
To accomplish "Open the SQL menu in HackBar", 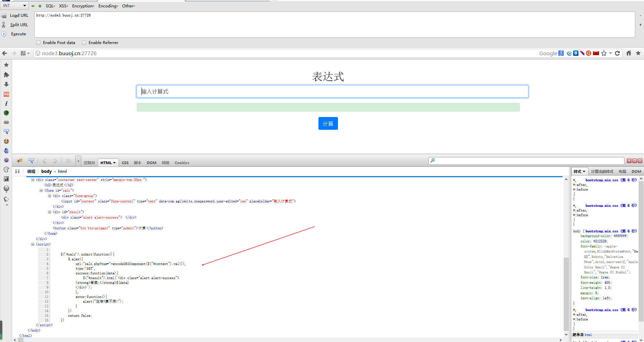I will 50,6.
